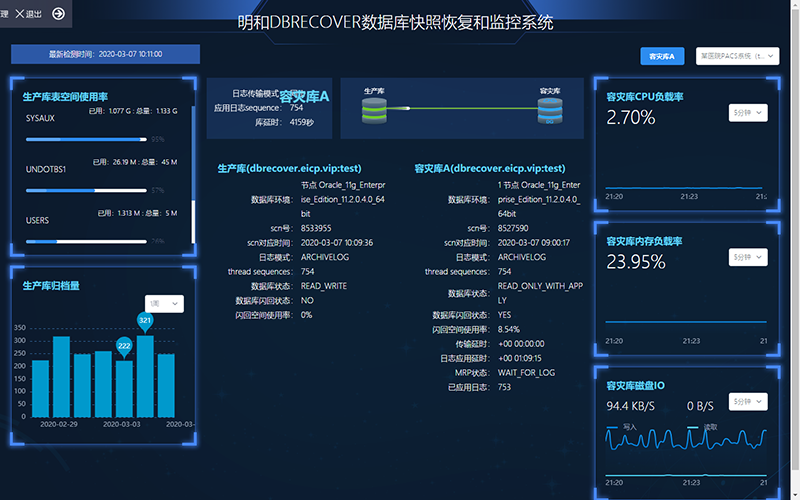Click the USERS tablespace name
This screenshot has width=800, height=500.
click(x=38, y=220)
